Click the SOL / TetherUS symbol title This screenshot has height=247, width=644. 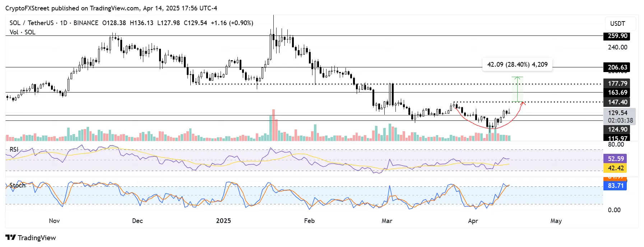click(31, 23)
